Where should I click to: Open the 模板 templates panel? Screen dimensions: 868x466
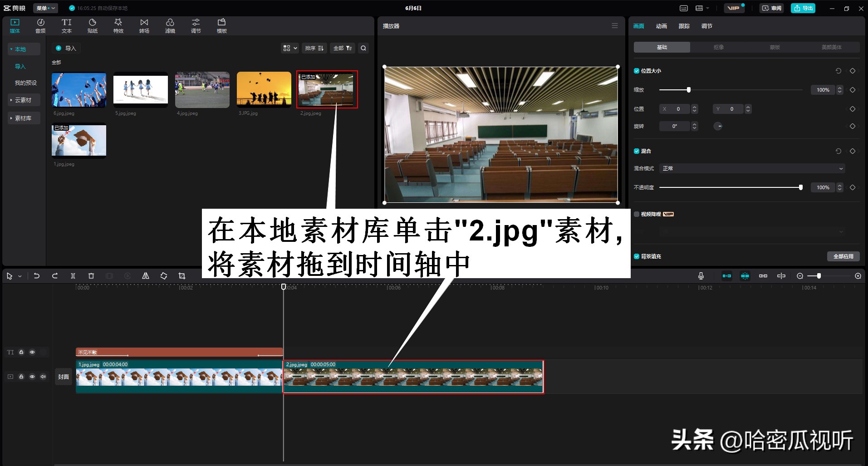221,25
